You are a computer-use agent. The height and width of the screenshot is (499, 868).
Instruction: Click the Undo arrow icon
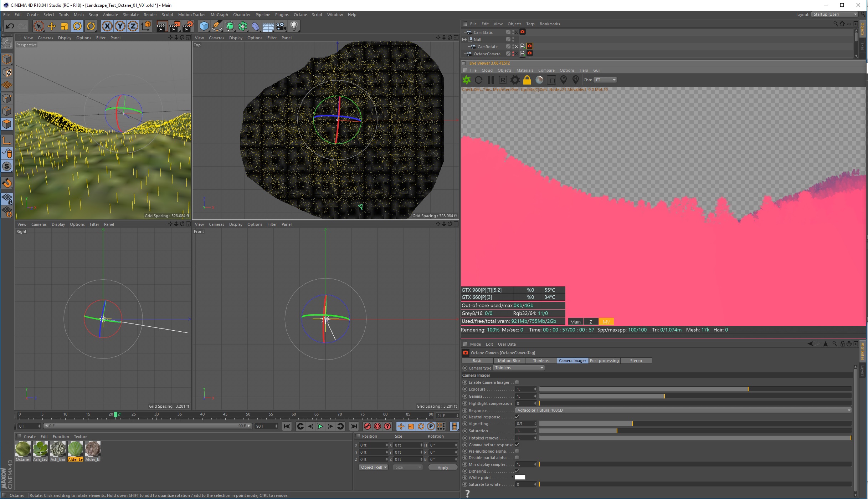point(10,26)
